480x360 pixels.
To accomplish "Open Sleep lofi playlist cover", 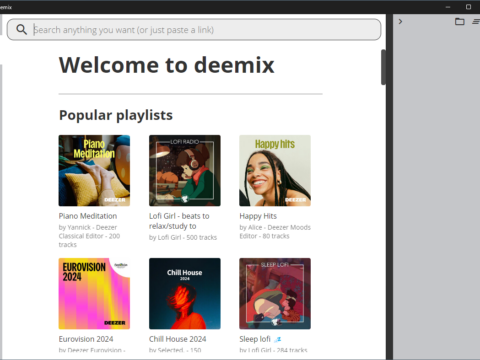I will 275,294.
